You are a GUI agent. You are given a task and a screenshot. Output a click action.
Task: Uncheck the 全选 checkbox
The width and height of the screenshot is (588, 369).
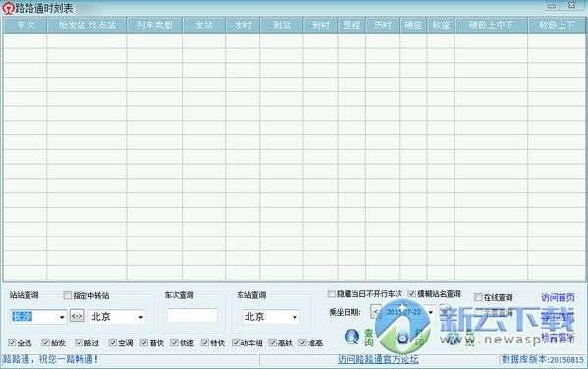pos(12,343)
